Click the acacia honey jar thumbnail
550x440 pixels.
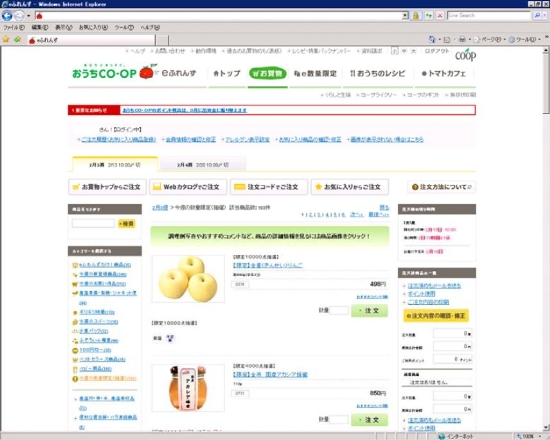coord(188,388)
